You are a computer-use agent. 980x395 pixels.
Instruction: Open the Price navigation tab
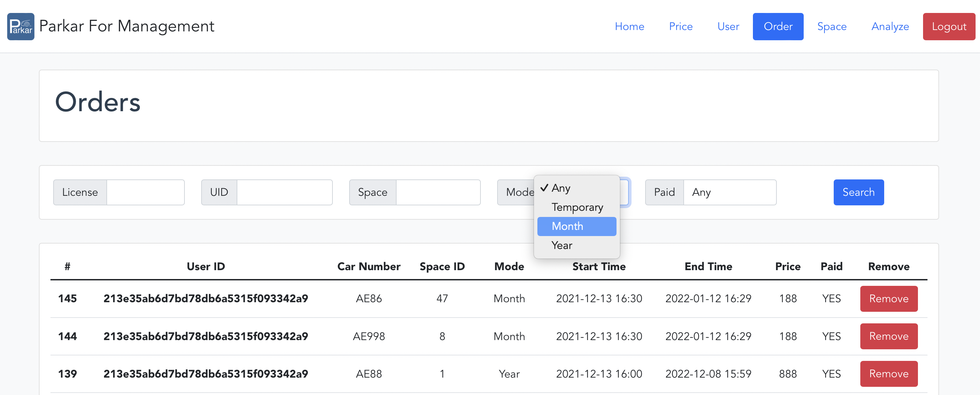[x=680, y=26]
